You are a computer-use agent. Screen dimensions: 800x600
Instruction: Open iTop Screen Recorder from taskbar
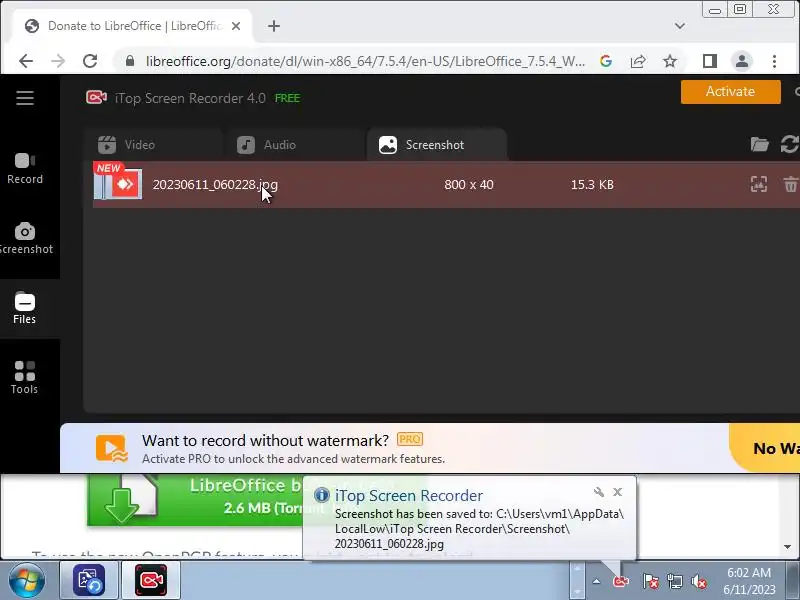[x=151, y=581]
